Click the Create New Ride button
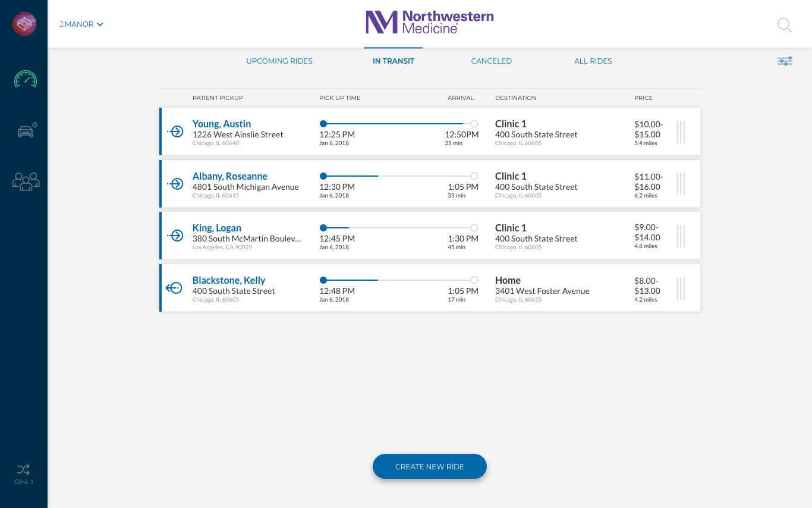 tap(429, 466)
